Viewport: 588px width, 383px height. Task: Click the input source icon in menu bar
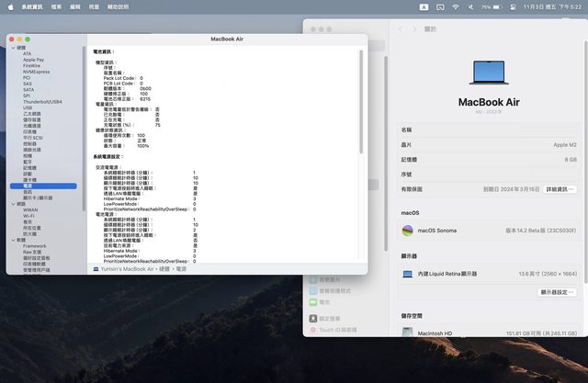pyautogui.click(x=424, y=6)
